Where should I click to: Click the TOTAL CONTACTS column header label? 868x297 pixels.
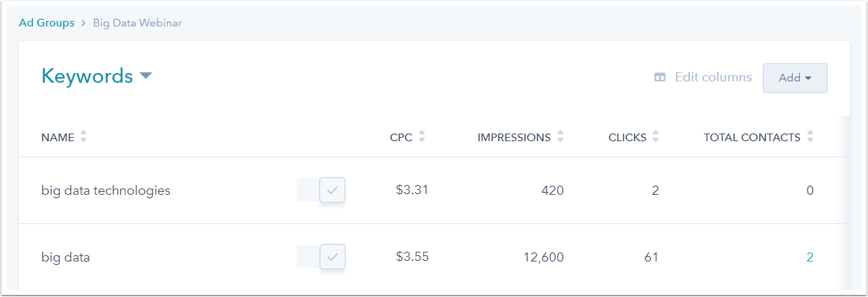pyautogui.click(x=752, y=137)
